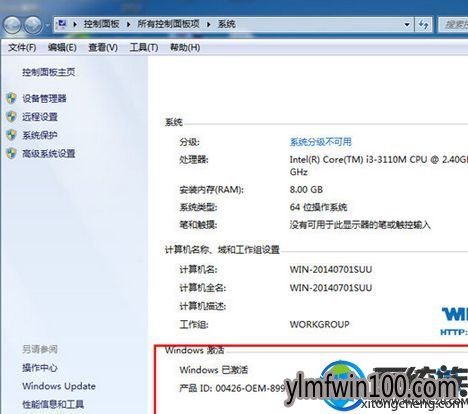Open 远程设置 link
Screen dimensions: 468x414
40,117
